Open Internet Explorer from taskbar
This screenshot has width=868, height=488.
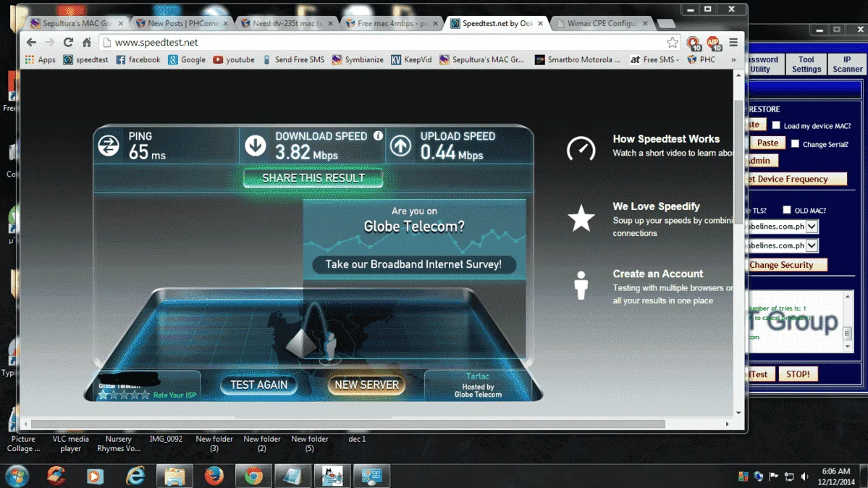tap(135, 476)
